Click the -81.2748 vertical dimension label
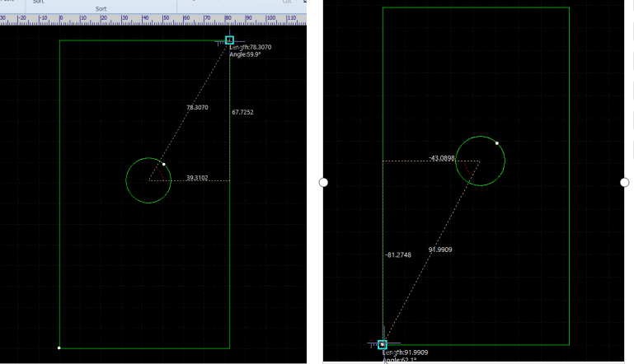The image size is (634, 364). click(398, 255)
